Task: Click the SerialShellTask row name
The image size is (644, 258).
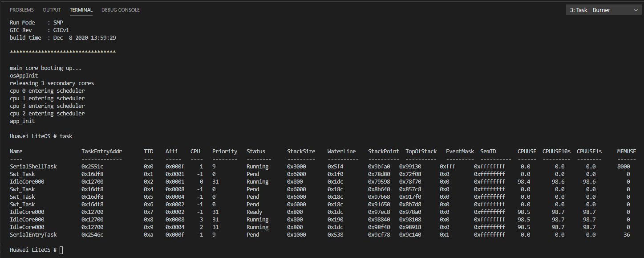Action: [33, 167]
